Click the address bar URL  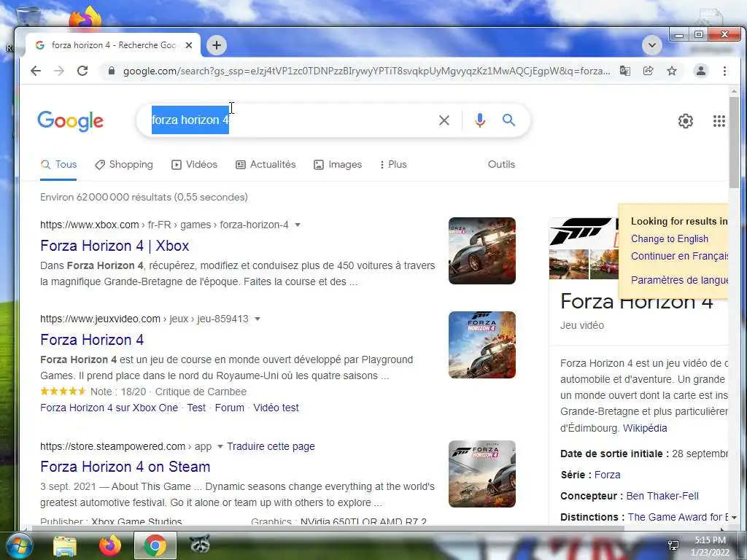366,71
